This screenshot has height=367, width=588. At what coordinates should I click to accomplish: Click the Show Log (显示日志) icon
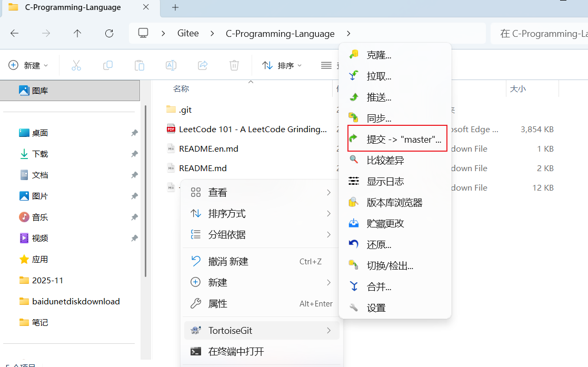[x=354, y=181]
